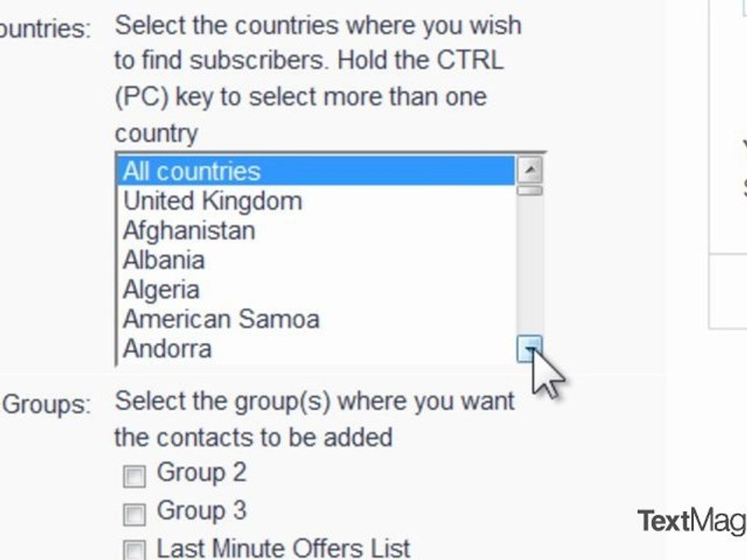Viewport: 747px width, 560px height.
Task: Click the empty country list scrollbar track
Action: 530,264
